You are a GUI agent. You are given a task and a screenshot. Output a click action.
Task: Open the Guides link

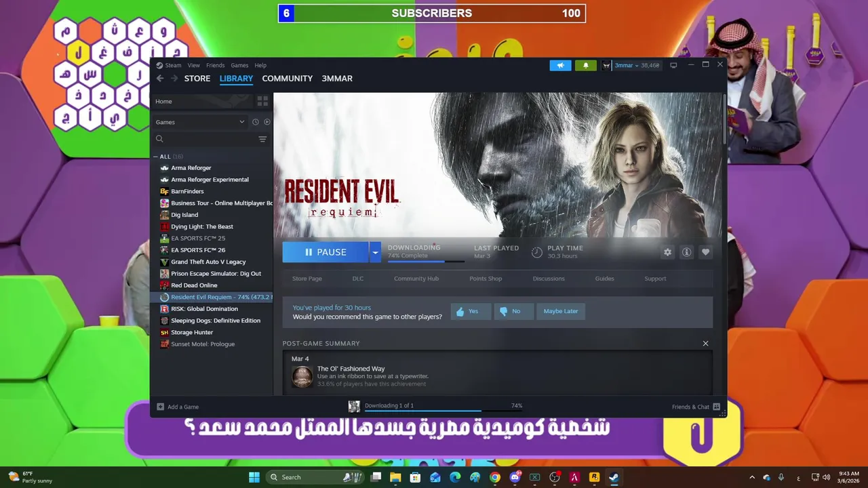(605, 279)
